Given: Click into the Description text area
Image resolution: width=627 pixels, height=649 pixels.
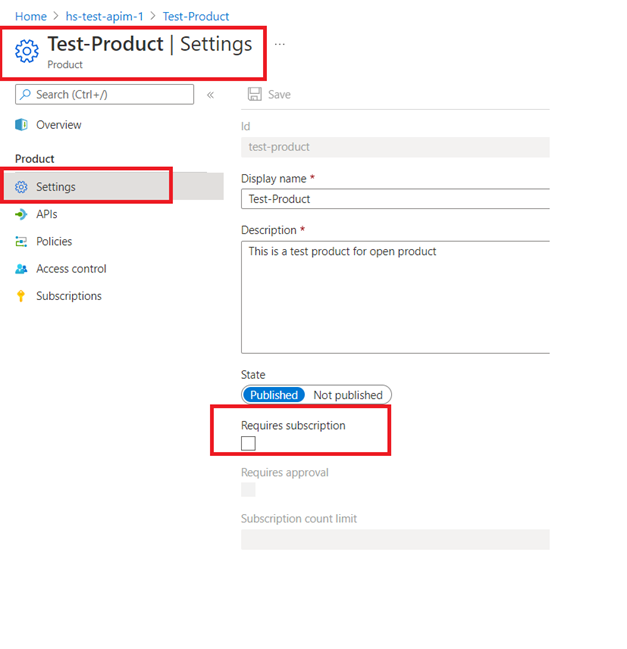Looking at the screenshot, I should [395, 295].
